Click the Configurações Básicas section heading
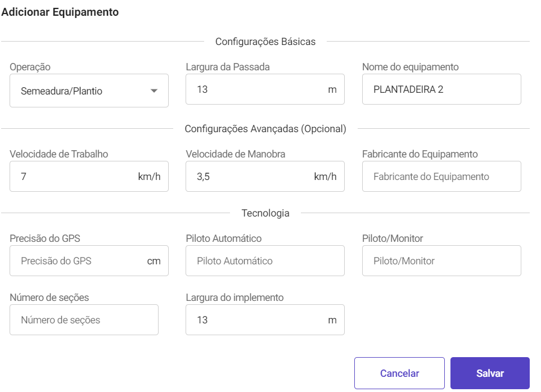 tap(265, 42)
